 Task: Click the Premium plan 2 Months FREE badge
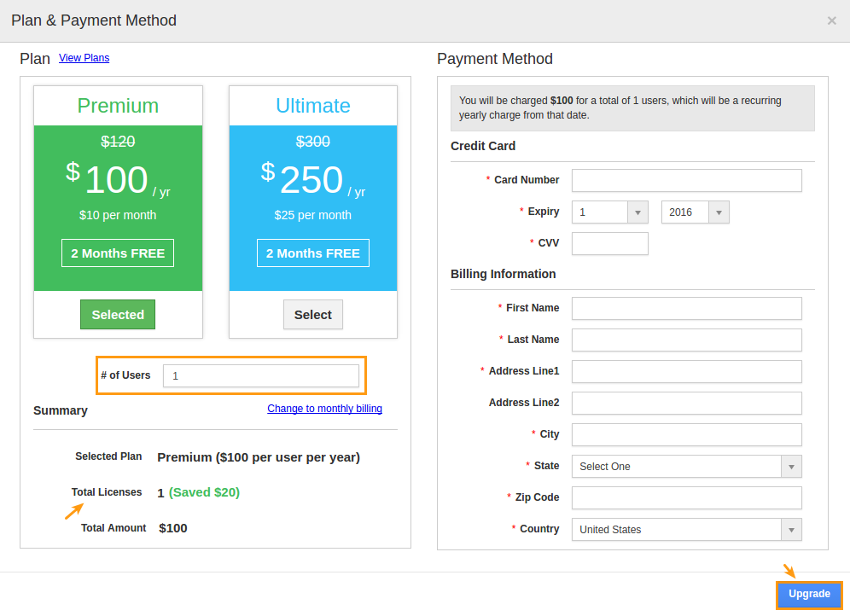click(118, 253)
